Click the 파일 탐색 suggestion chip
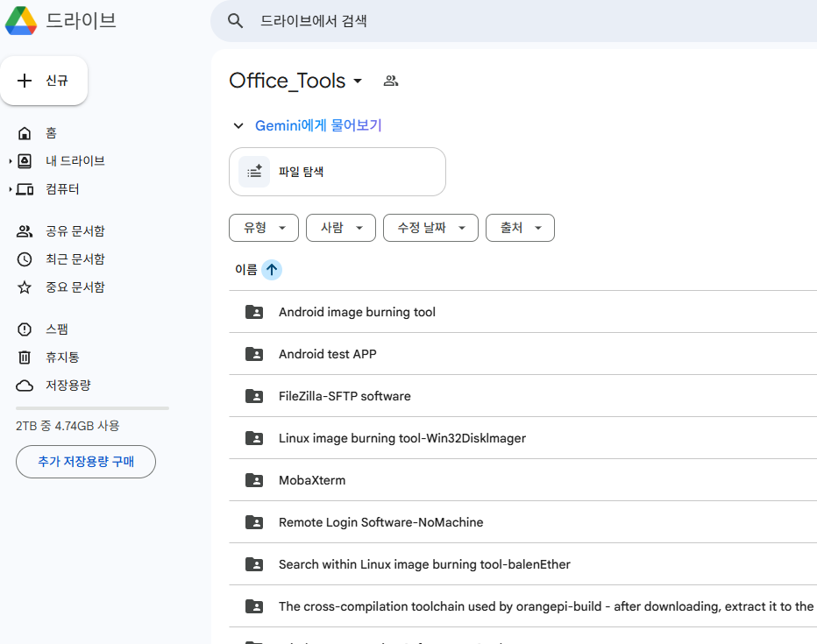This screenshot has height=644, width=817. pos(337,172)
